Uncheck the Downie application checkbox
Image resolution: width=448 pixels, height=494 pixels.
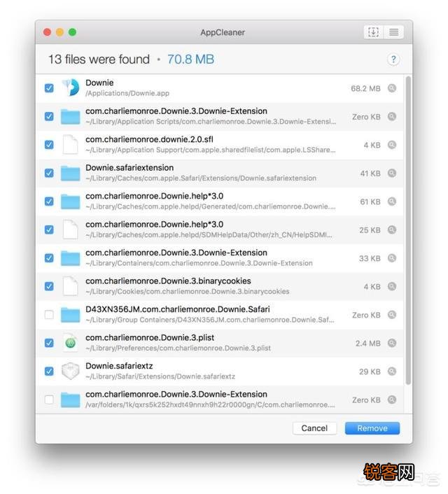coord(49,88)
